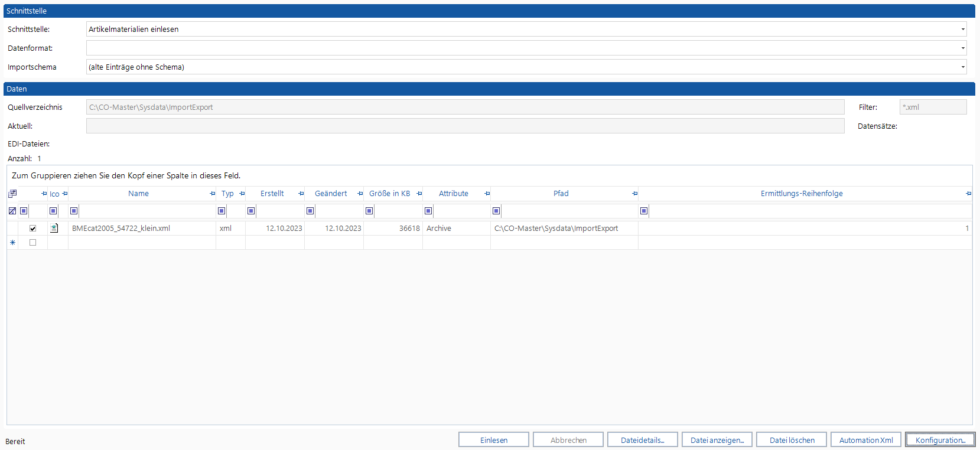This screenshot has width=980, height=450.
Task: Open Konfiguration... dialog button
Action: pos(940,440)
